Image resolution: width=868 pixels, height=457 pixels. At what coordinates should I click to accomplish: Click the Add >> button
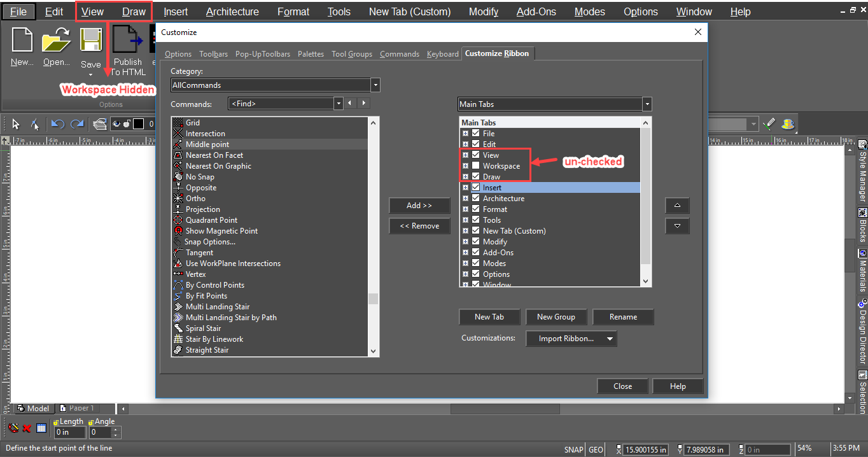coord(419,206)
